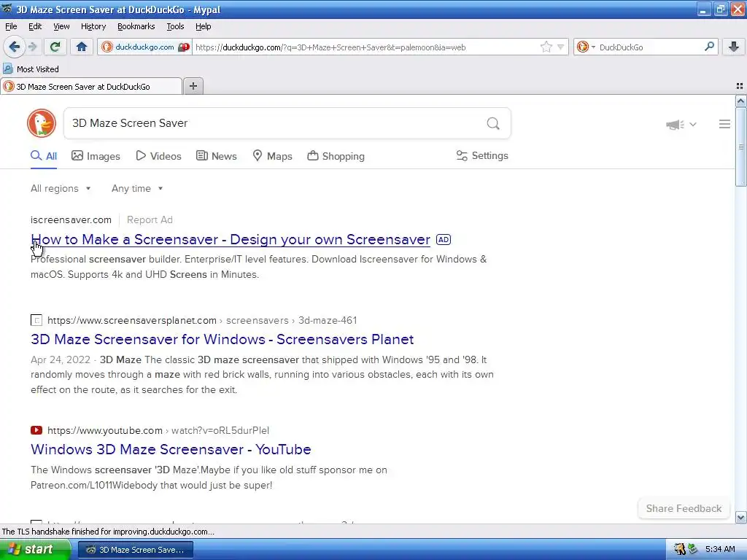The height and width of the screenshot is (560, 747).
Task: Click the Forward arrow button
Action: point(33,47)
